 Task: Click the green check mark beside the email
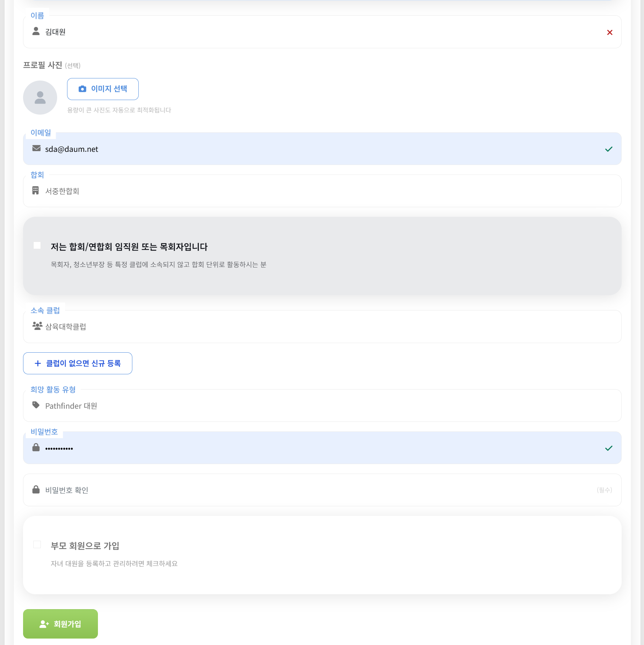coord(609,149)
